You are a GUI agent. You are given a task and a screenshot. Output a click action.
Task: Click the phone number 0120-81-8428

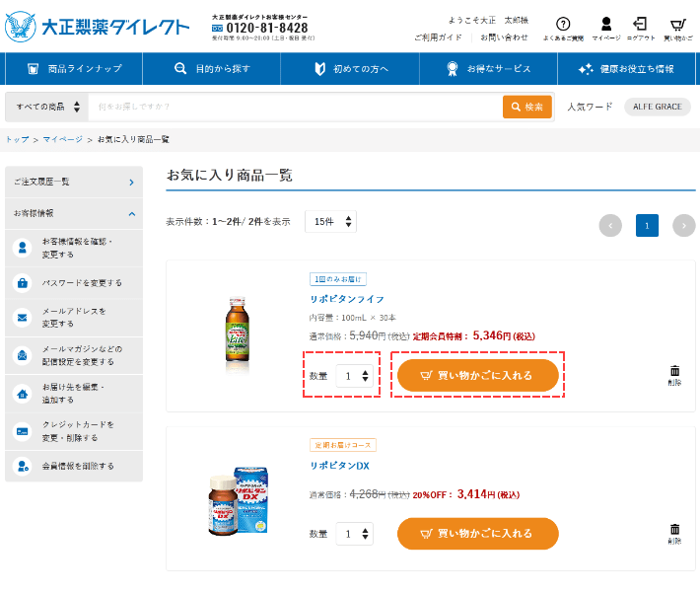[x=267, y=29]
